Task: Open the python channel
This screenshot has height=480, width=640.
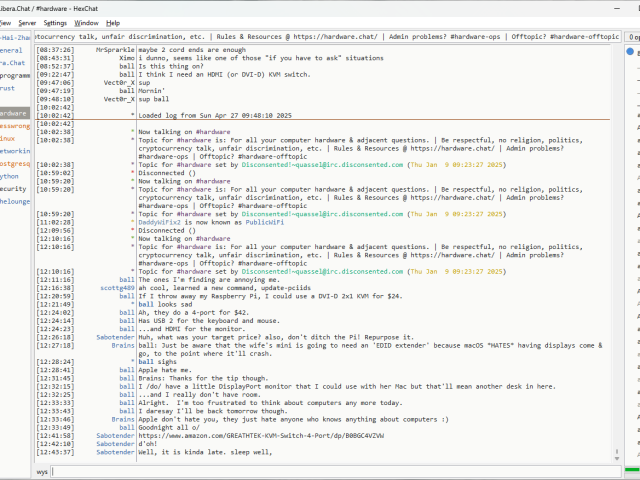Action: [10, 176]
